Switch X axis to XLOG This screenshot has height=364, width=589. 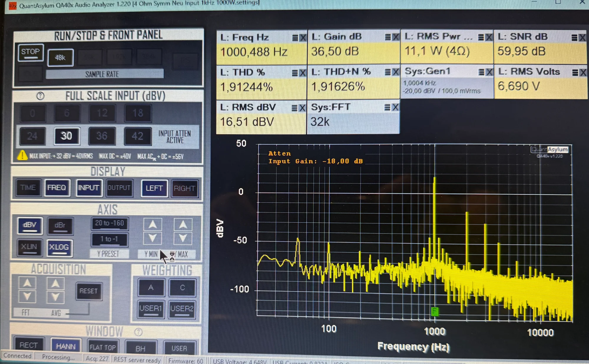pyautogui.click(x=59, y=247)
